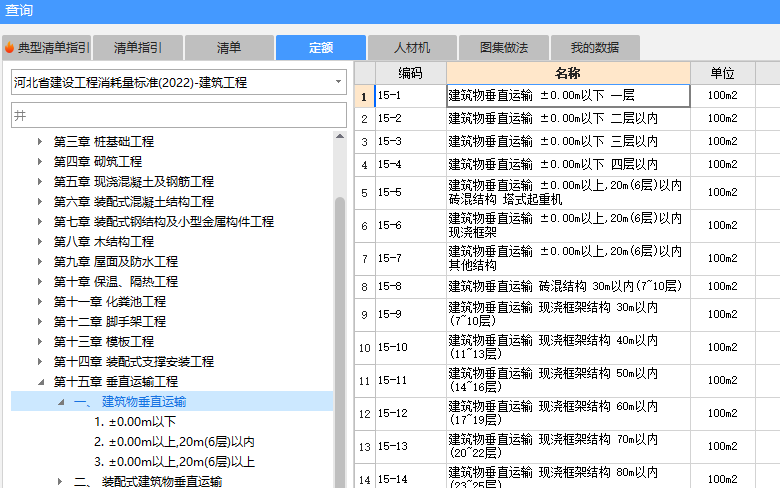
Task: Select name cell 20m(6层)以内 现浇框架
Action: point(568,225)
